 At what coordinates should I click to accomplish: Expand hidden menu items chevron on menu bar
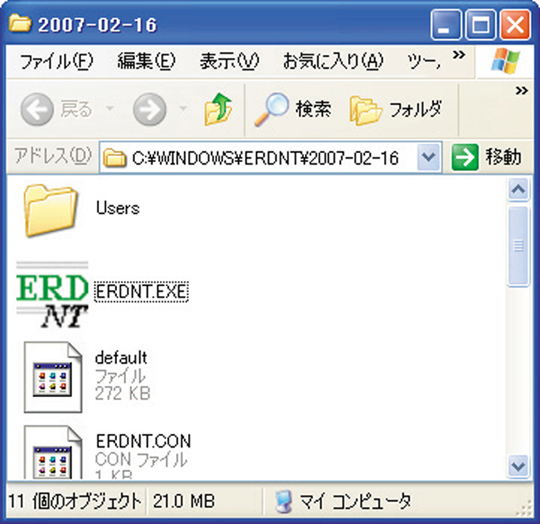(x=459, y=55)
